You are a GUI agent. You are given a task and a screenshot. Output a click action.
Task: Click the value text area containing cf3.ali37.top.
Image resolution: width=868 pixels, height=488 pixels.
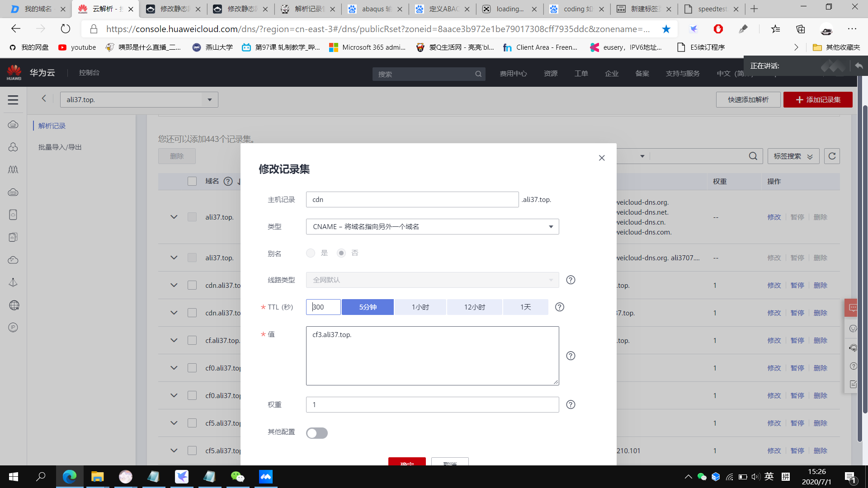pos(432,356)
